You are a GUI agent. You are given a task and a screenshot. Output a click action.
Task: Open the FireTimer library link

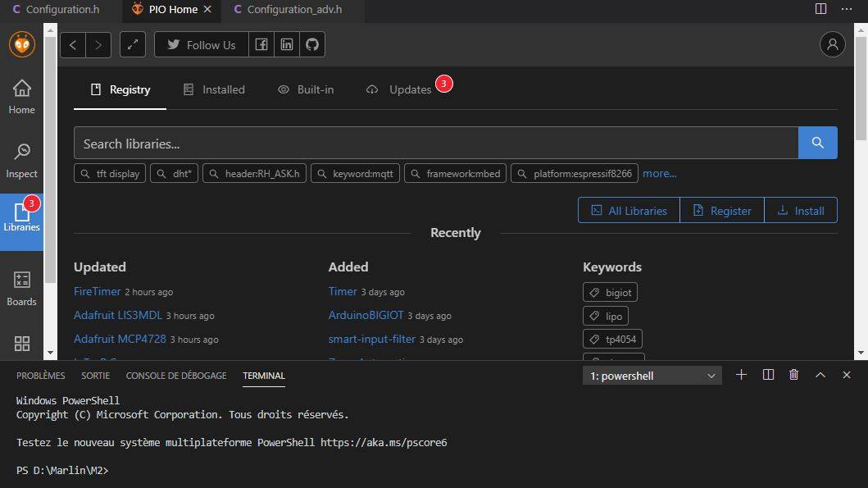(x=98, y=291)
